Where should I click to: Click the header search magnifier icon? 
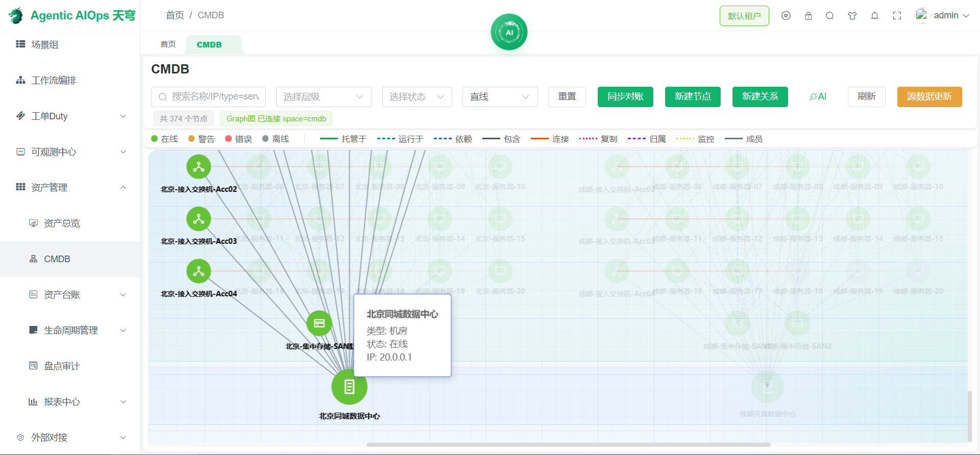click(x=829, y=16)
